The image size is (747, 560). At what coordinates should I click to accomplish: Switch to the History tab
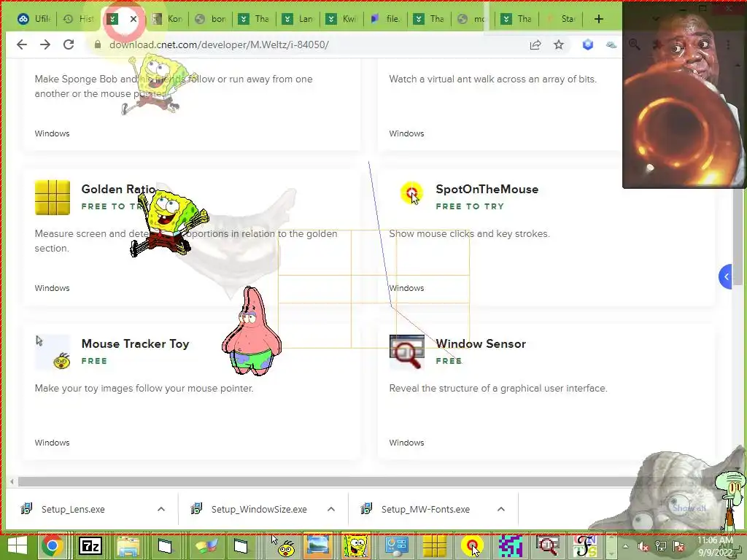(79, 19)
